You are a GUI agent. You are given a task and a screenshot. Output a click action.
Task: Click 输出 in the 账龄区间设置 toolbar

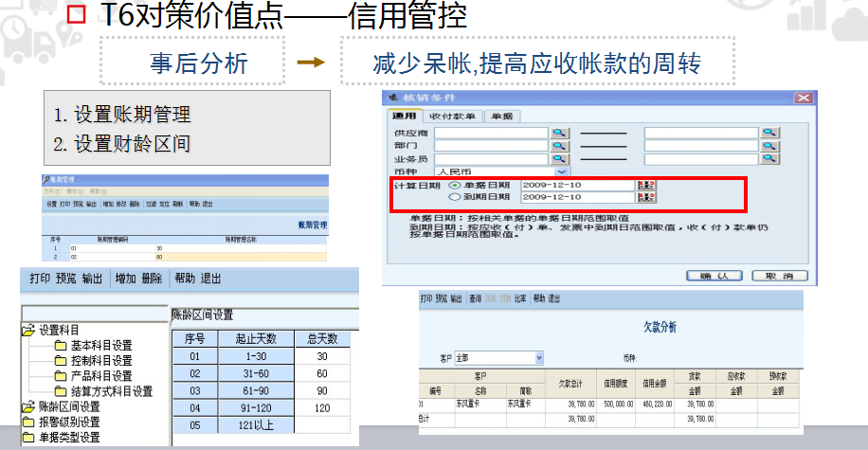coord(92,279)
